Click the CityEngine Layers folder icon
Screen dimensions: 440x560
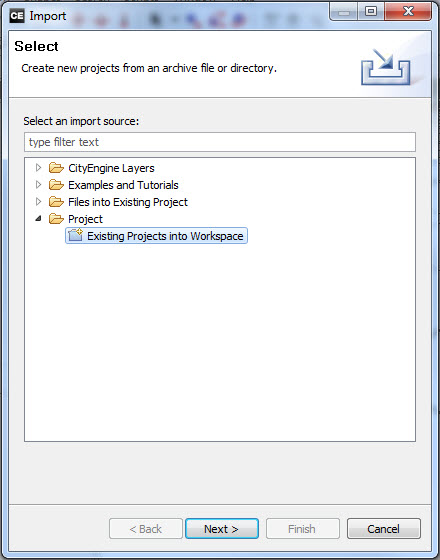point(56,168)
